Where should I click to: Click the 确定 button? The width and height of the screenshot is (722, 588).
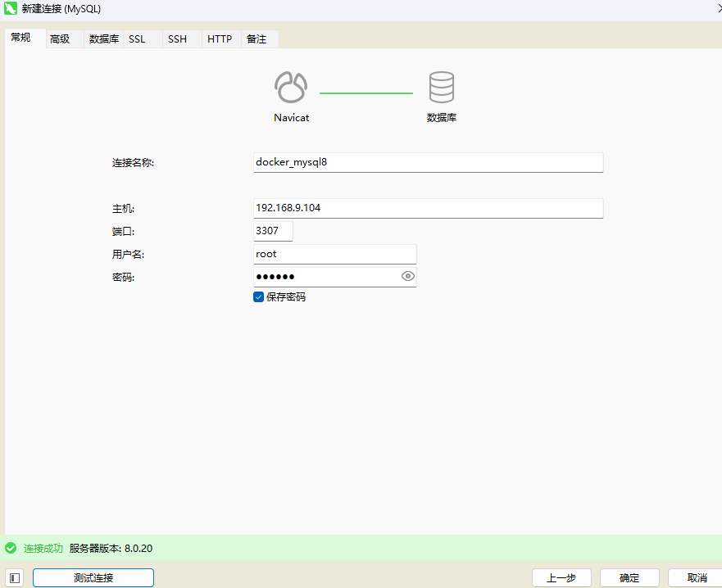pos(629,577)
